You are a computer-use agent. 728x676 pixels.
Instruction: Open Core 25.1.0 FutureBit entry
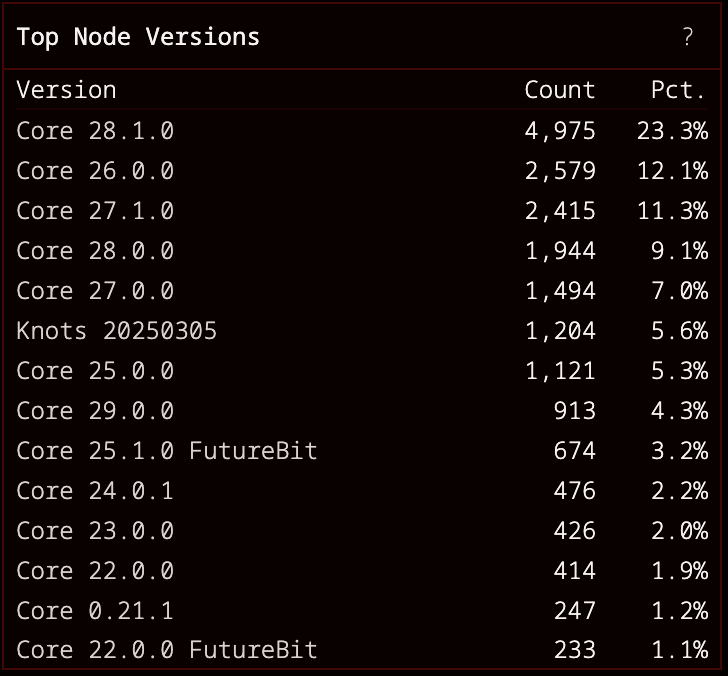(166, 451)
